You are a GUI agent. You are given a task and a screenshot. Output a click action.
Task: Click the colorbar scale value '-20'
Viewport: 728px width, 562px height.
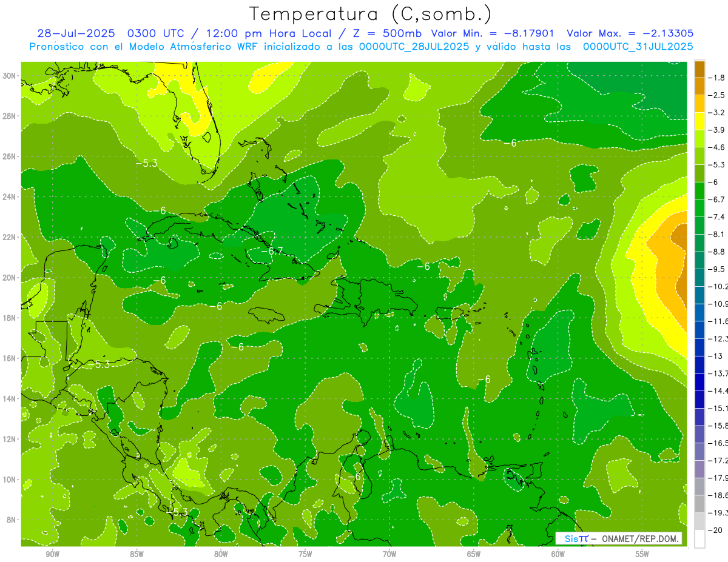pos(716,530)
